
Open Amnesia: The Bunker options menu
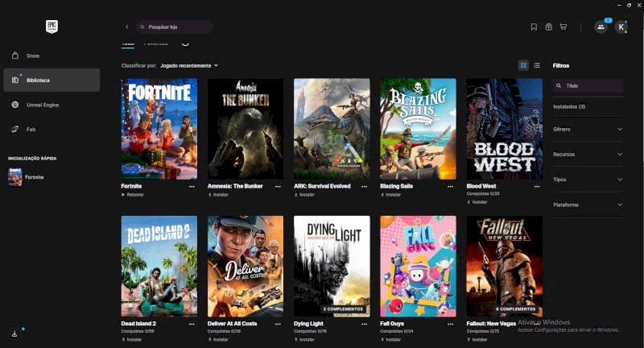click(278, 187)
